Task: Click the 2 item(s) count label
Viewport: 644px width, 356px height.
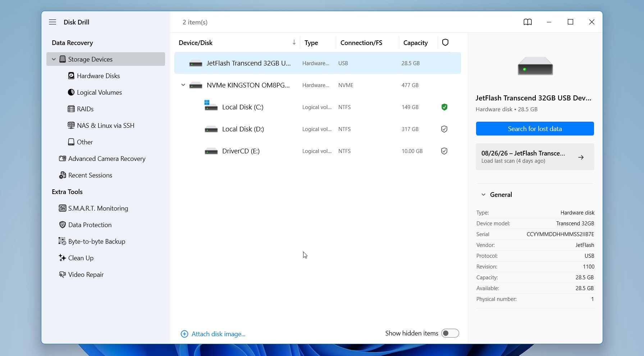Action: pyautogui.click(x=195, y=22)
